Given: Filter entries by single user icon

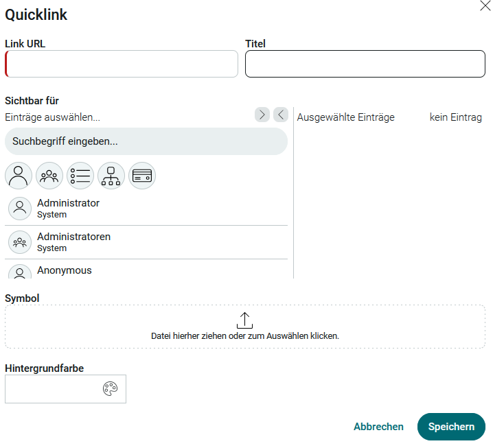Looking at the screenshot, I should coord(19,176).
